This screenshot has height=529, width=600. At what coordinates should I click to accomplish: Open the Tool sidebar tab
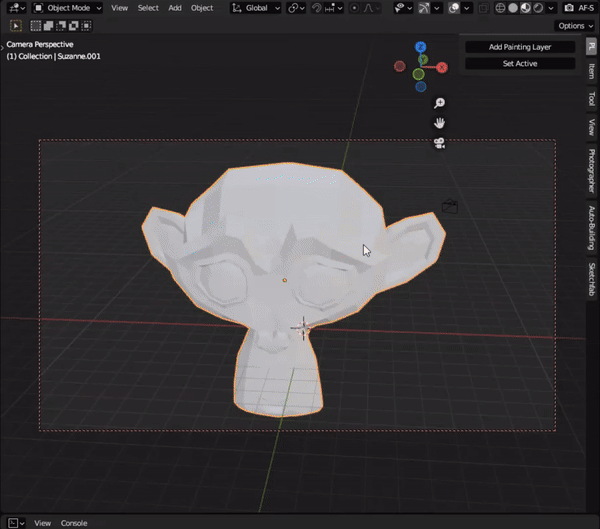592,99
